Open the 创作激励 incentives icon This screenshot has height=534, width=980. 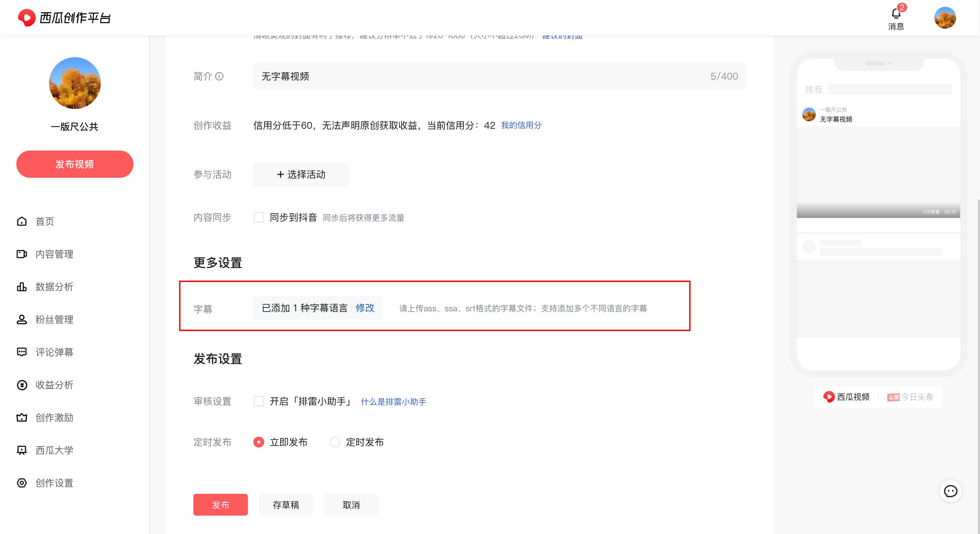pos(22,418)
